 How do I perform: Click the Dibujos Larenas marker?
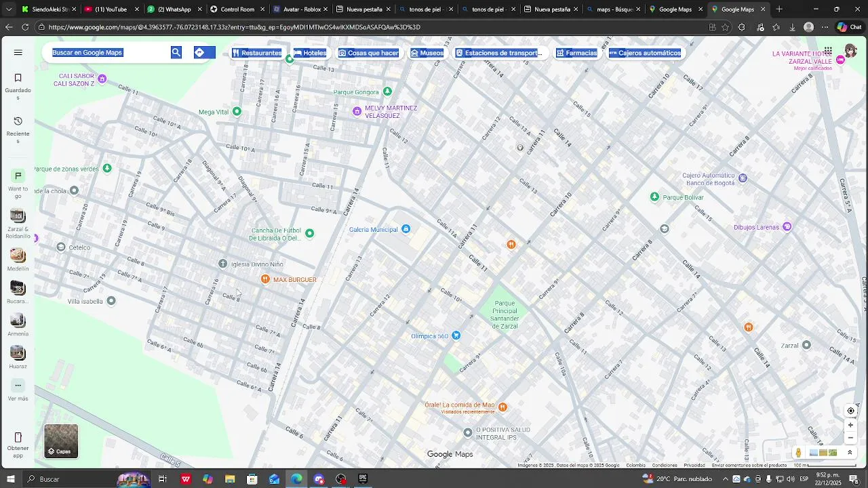pyautogui.click(x=787, y=227)
